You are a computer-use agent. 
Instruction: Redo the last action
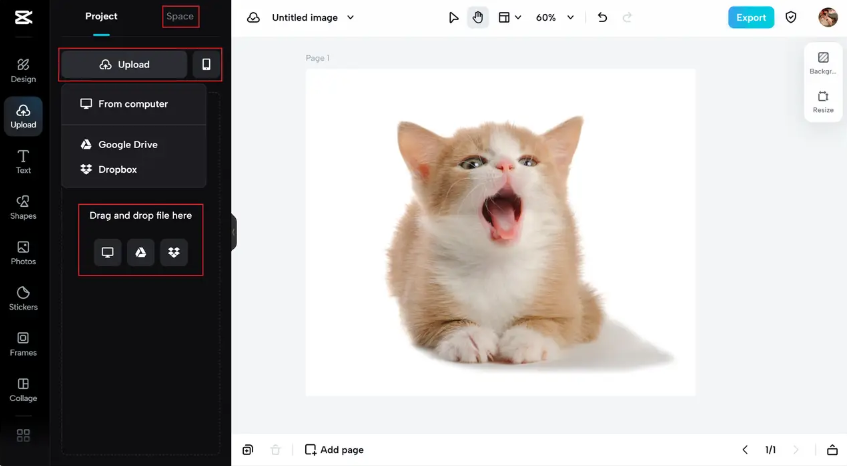pos(627,17)
